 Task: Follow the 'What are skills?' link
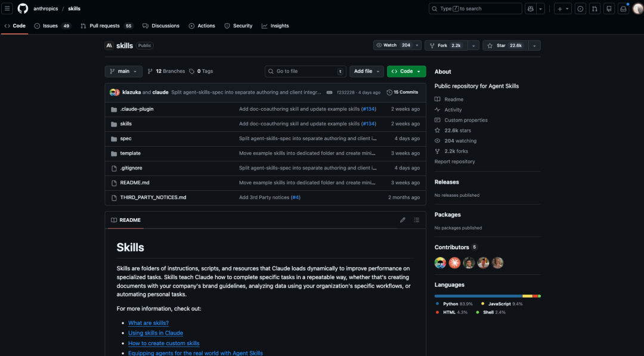(148, 323)
